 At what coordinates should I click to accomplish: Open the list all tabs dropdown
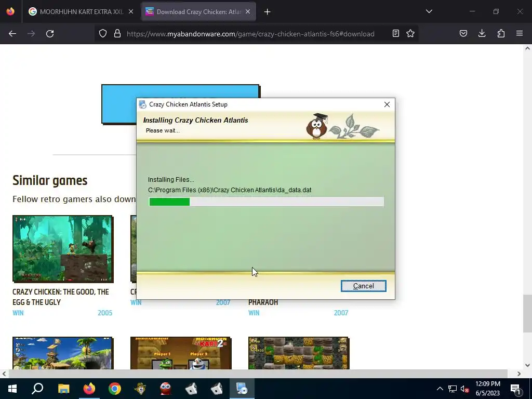tap(429, 11)
